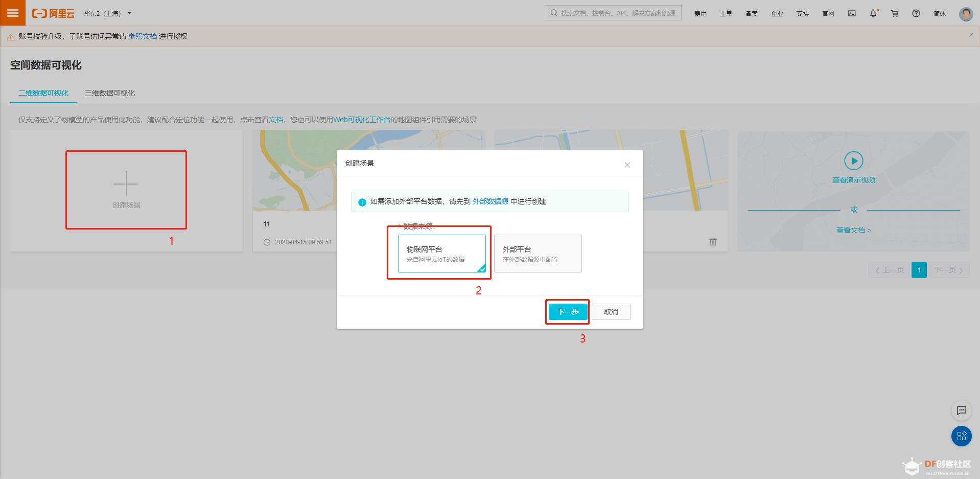This screenshot has height=479, width=980.
Task: Open the Cloud Shell terminal icon
Action: pos(852,13)
